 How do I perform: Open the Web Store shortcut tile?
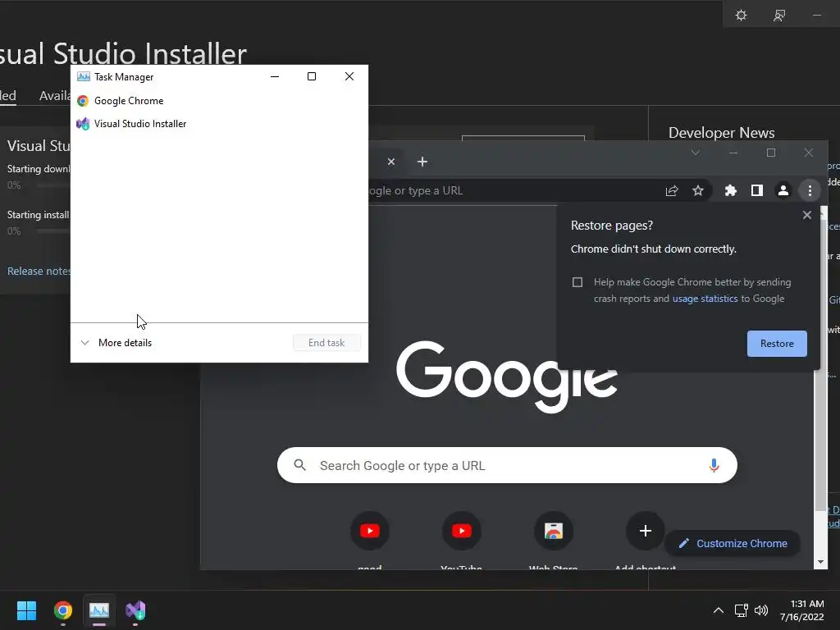[554, 531]
